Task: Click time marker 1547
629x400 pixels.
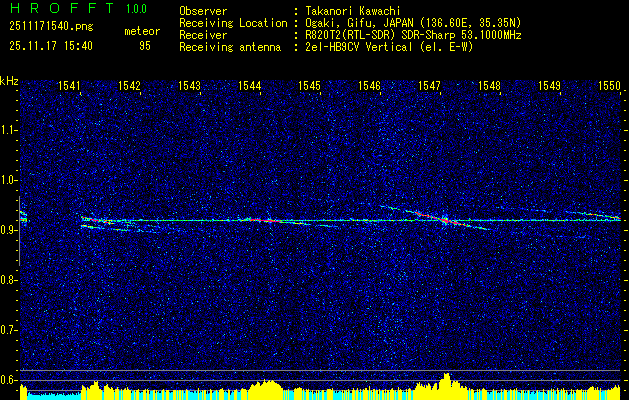Action: (x=430, y=85)
